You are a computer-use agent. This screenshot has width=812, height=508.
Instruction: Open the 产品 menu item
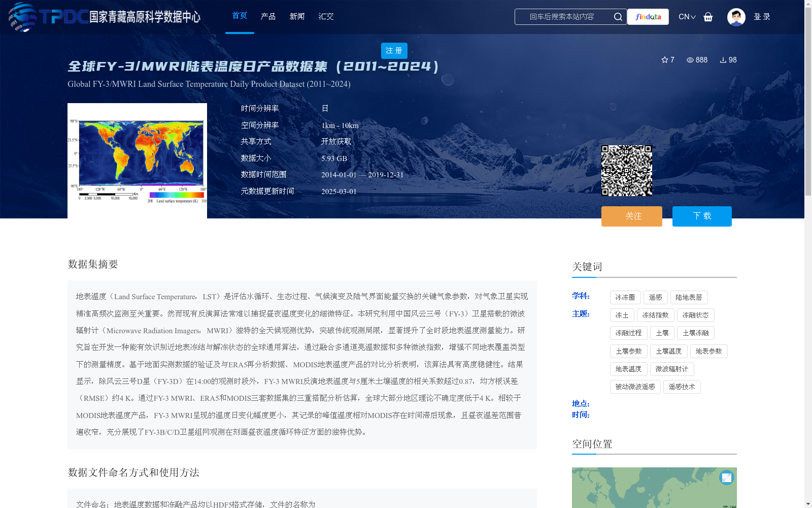pyautogui.click(x=268, y=16)
